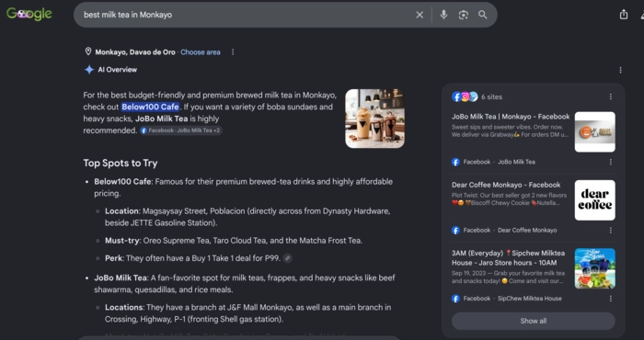Image resolution: width=644 pixels, height=340 pixels.
Task: Open 3AM (Everyday) Sipchew Milktea House result
Action: click(509, 257)
